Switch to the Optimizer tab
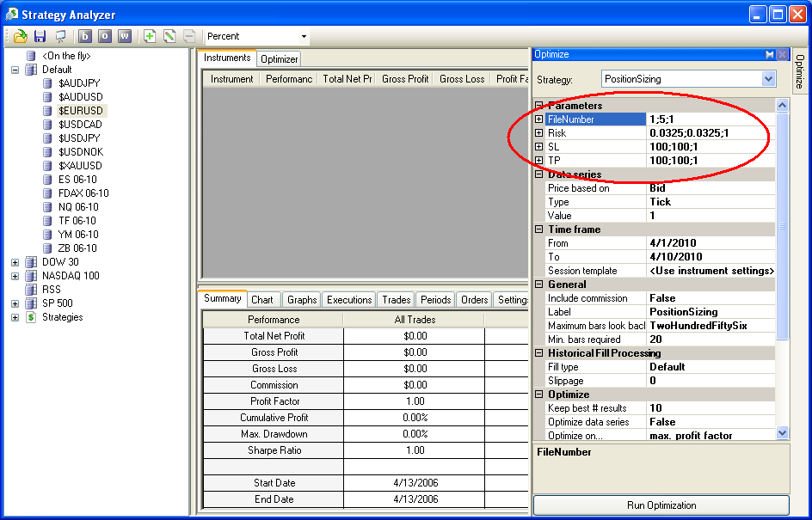Viewport: 812px width, 520px height. [x=279, y=59]
